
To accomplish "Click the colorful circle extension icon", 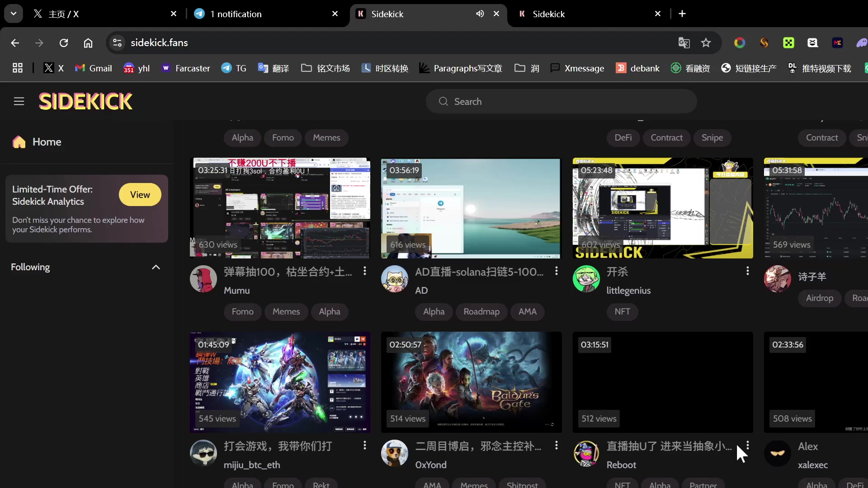I will [740, 42].
